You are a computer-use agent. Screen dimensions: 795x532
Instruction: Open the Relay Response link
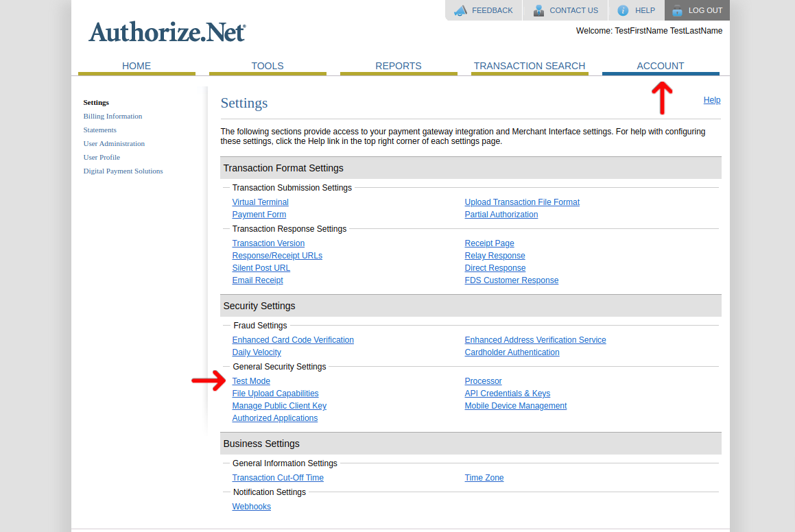pyautogui.click(x=495, y=256)
